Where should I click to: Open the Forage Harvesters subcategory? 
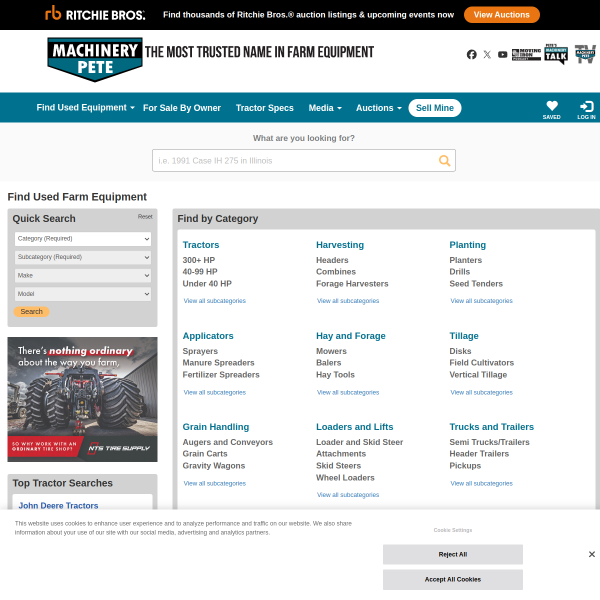click(x=352, y=284)
